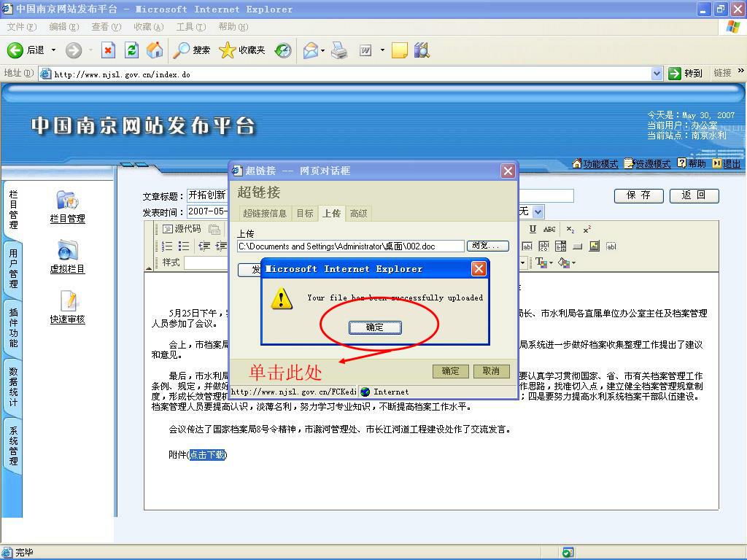Switch to the 目标 tab
The image size is (747, 560).
click(x=305, y=214)
